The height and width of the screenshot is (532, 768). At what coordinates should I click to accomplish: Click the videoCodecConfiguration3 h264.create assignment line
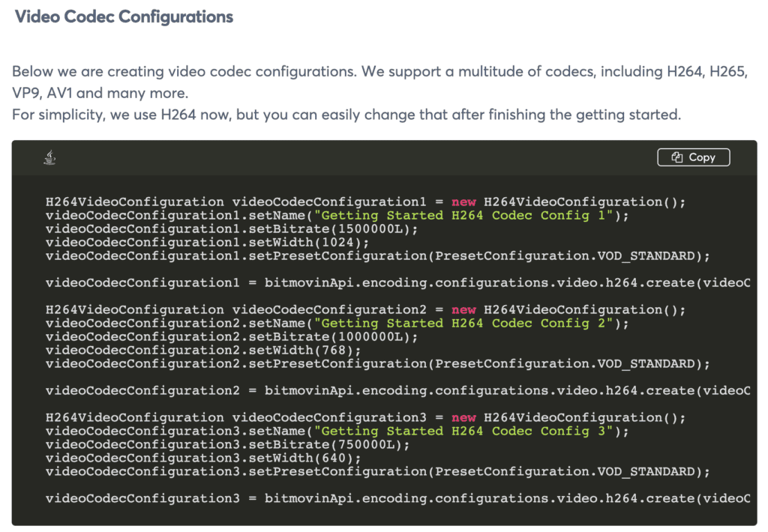(397, 498)
